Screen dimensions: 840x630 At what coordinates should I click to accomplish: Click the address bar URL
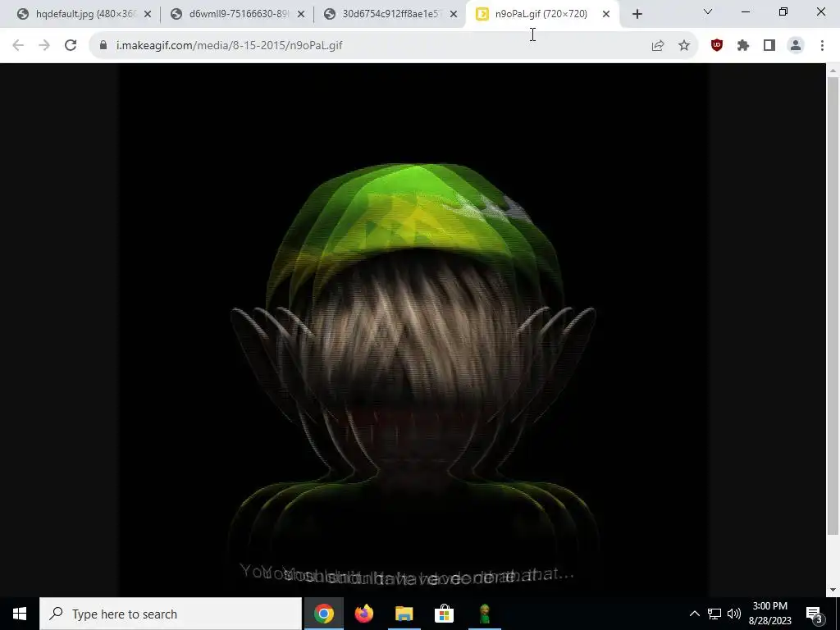(230, 46)
